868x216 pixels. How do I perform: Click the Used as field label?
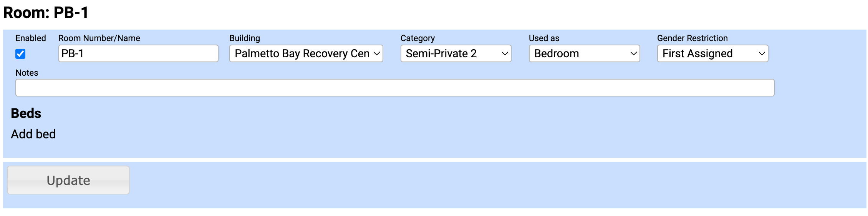point(544,38)
